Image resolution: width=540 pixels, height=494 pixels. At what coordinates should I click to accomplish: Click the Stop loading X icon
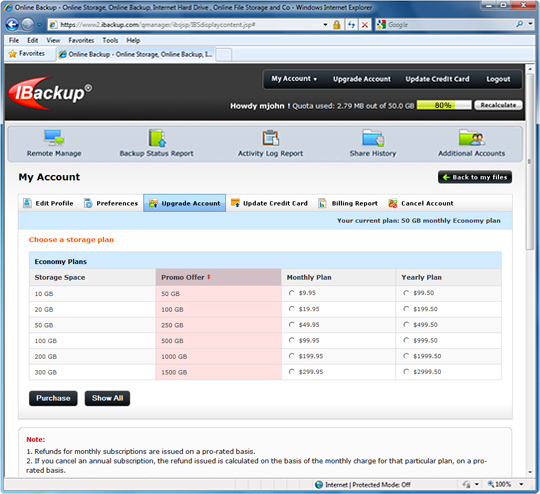[x=365, y=24]
